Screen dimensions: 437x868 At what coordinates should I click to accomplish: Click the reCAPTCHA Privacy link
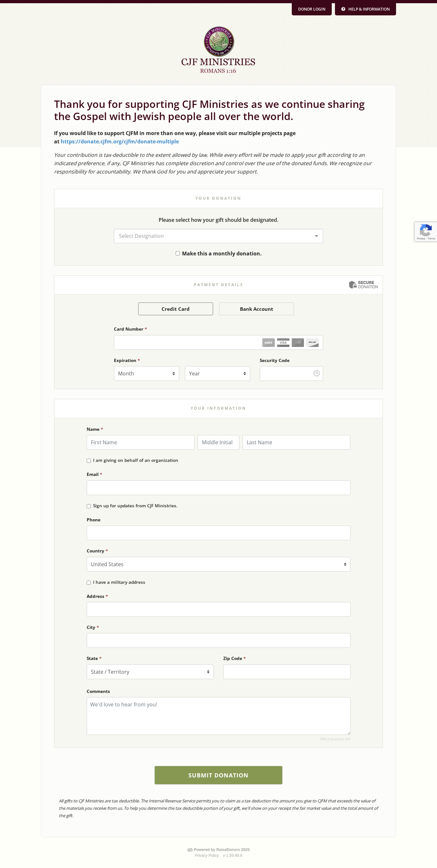[421, 238]
